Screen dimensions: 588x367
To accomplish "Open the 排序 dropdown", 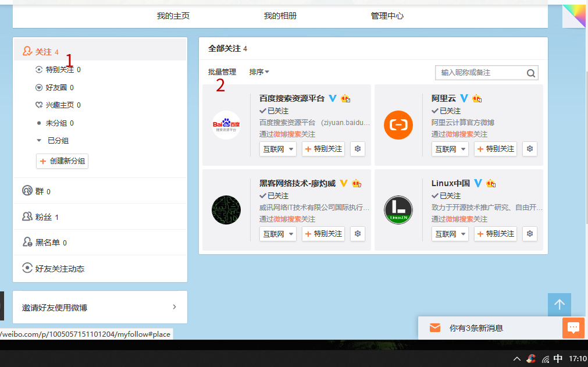I will click(259, 72).
